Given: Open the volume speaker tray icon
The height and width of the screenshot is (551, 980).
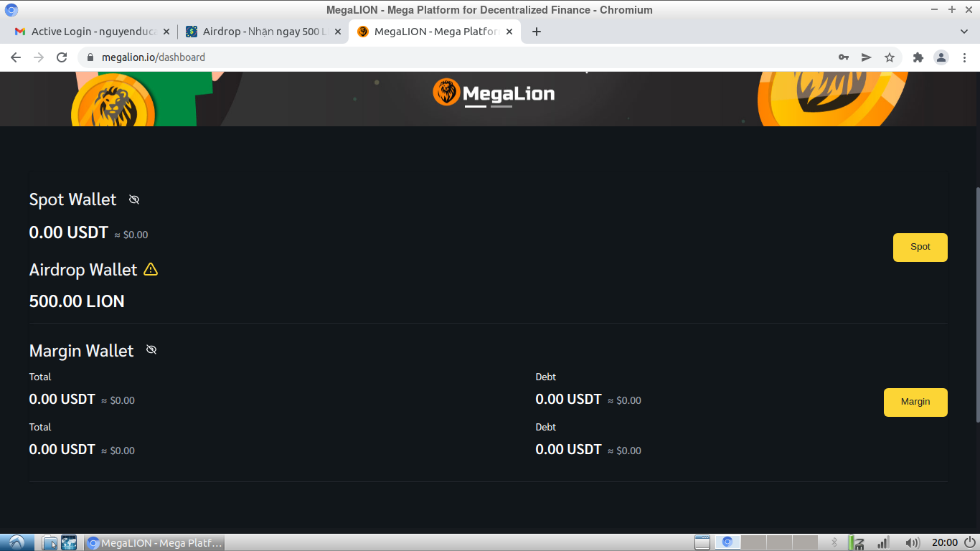Looking at the screenshot, I should point(913,543).
